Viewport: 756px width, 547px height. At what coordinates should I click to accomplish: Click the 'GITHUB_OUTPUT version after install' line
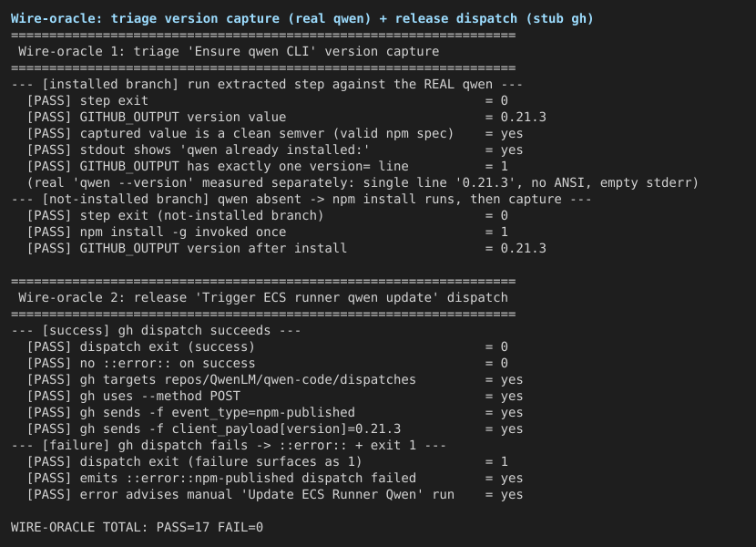pyautogui.click(x=286, y=249)
